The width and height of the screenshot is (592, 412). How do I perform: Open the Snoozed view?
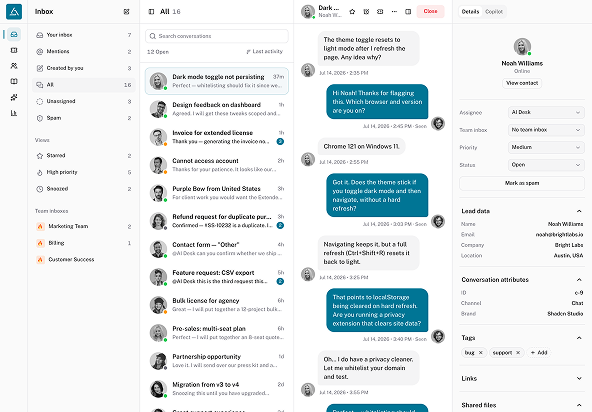[83, 189]
